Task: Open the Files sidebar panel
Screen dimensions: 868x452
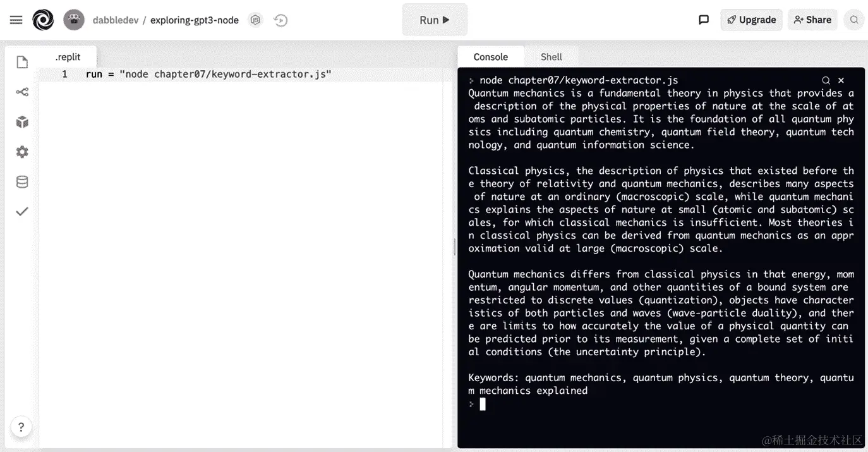Action: click(21, 61)
